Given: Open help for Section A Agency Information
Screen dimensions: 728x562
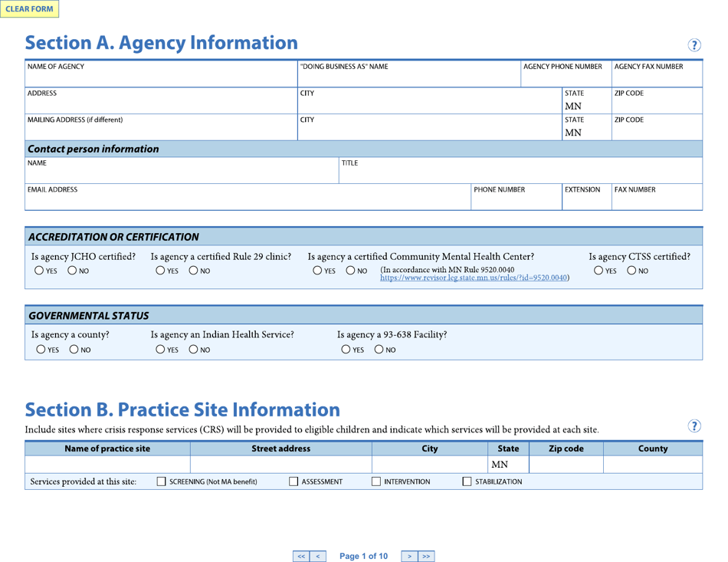Looking at the screenshot, I should coord(694,45).
